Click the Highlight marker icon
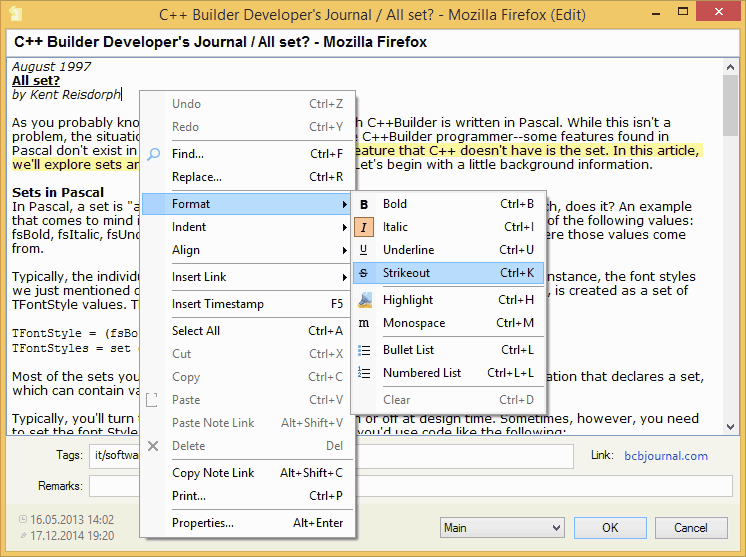Viewport: 746px width, 557px height. coord(364,300)
